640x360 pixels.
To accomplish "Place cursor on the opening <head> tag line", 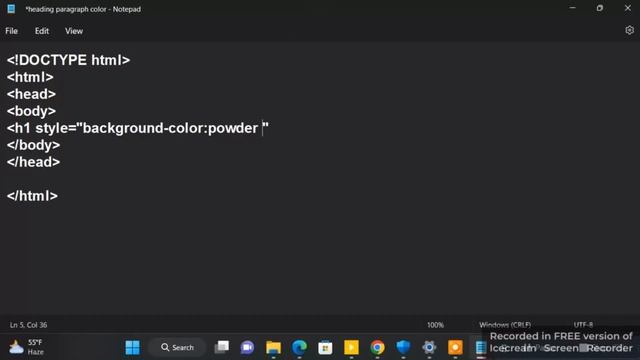I will (31, 94).
